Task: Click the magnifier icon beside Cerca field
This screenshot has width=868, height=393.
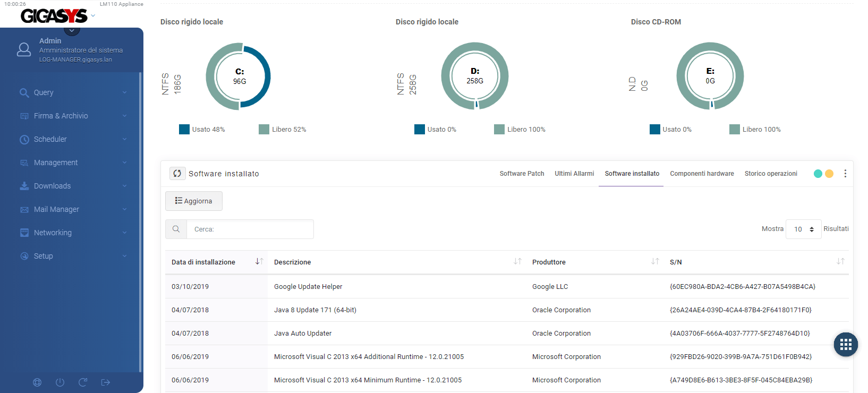Action: click(176, 229)
